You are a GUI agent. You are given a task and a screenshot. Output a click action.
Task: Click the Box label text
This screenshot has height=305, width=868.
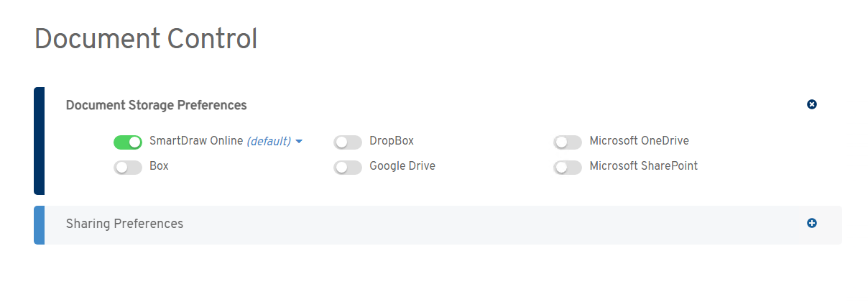click(x=159, y=166)
